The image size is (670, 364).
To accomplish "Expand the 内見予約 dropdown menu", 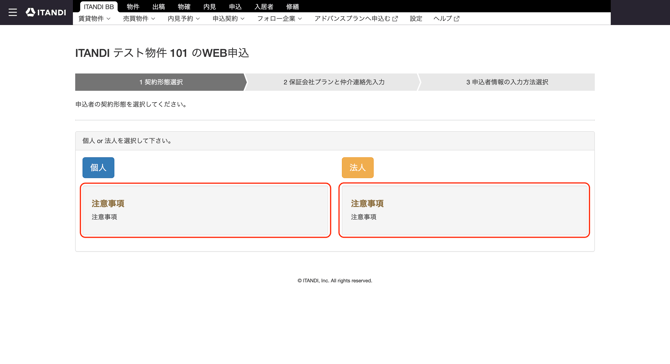I will (x=183, y=19).
